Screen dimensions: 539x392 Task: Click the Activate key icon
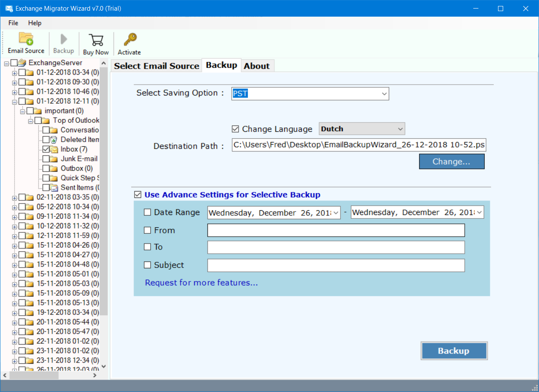pyautogui.click(x=129, y=40)
